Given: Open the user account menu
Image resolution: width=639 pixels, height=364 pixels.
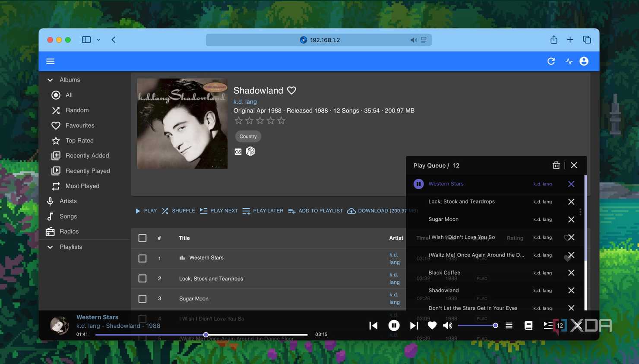Looking at the screenshot, I should [584, 61].
